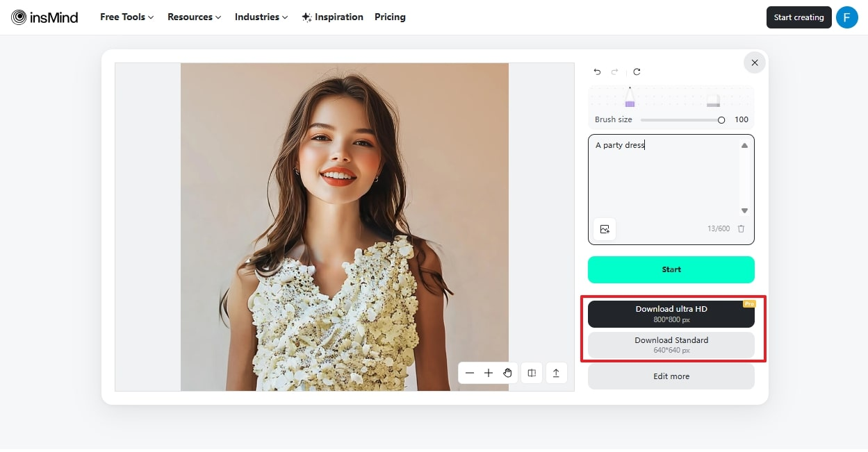Click the brush size value 100
The image size is (868, 452).
(741, 120)
